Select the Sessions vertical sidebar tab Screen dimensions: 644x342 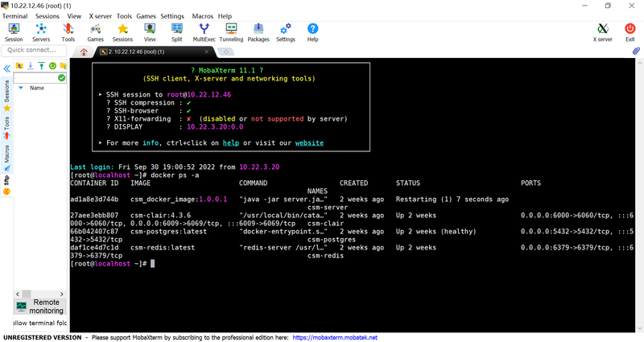pos(7,95)
